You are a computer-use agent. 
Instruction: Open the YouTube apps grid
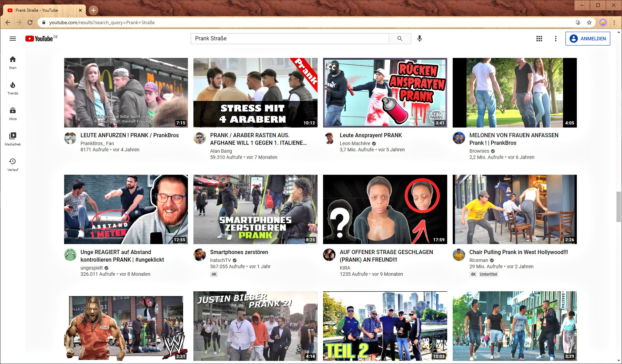click(x=539, y=39)
